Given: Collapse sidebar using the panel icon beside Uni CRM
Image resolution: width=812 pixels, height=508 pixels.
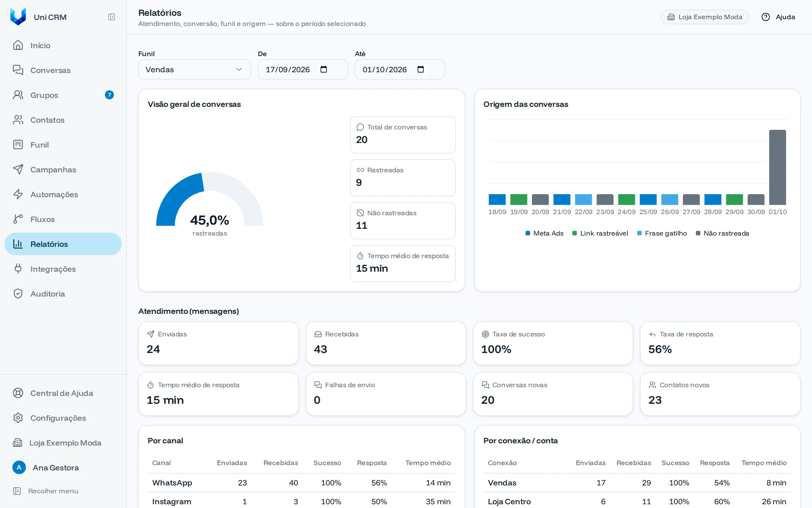Looking at the screenshot, I should point(112,17).
